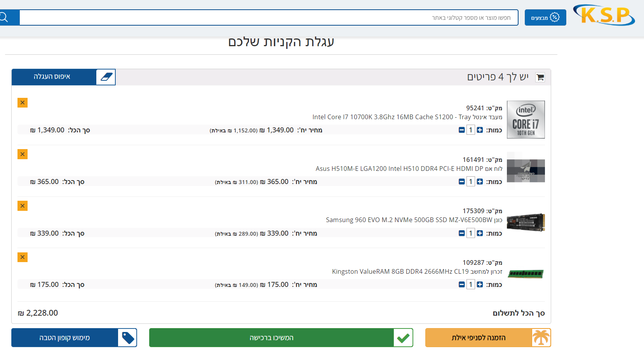The image size is (644, 351).
Task: Increase quantity of Intel Core I7 10700K
Action: point(480,130)
